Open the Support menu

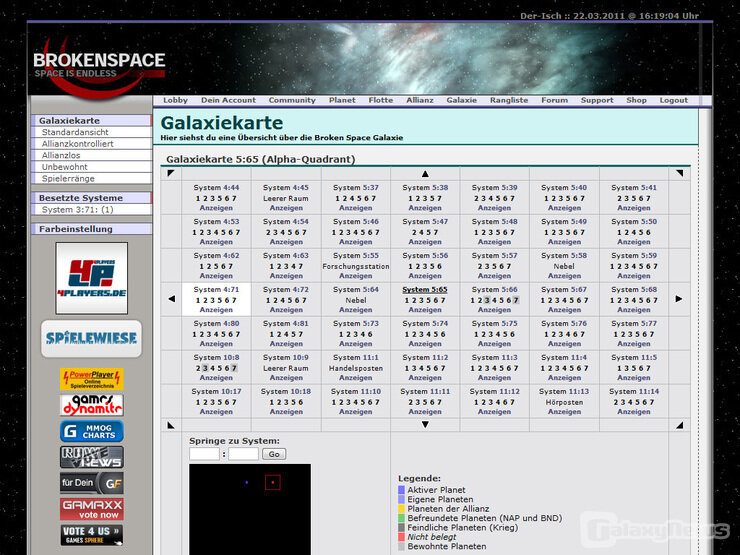click(x=597, y=100)
